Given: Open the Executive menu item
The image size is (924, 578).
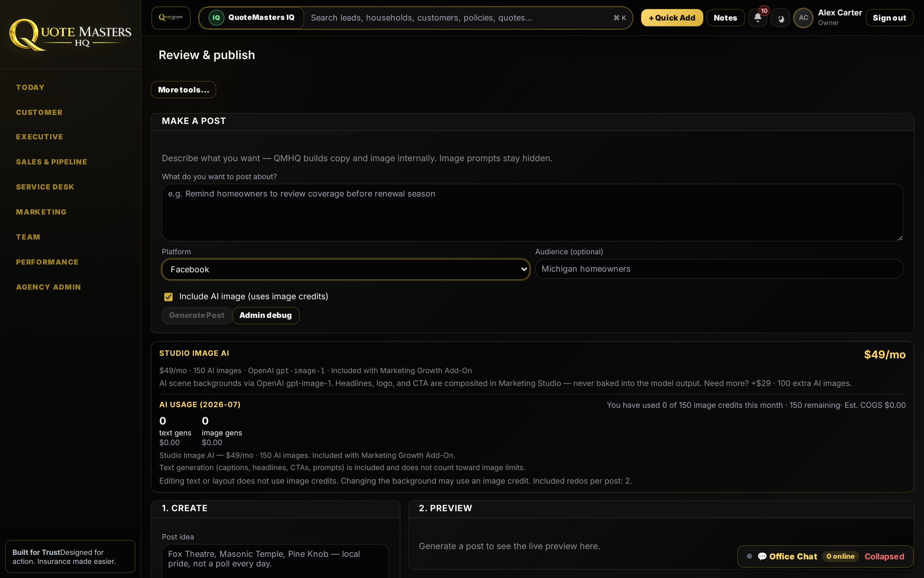Looking at the screenshot, I should 40,137.
